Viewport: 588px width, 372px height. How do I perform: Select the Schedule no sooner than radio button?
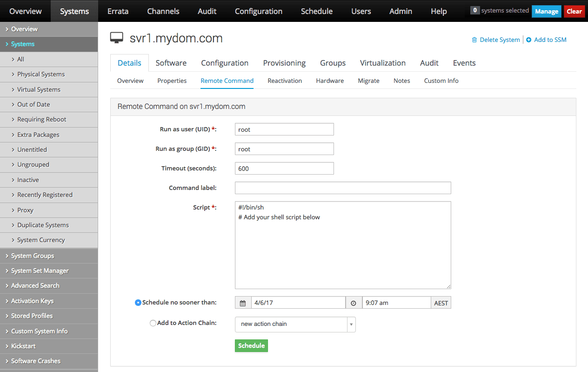pos(138,303)
